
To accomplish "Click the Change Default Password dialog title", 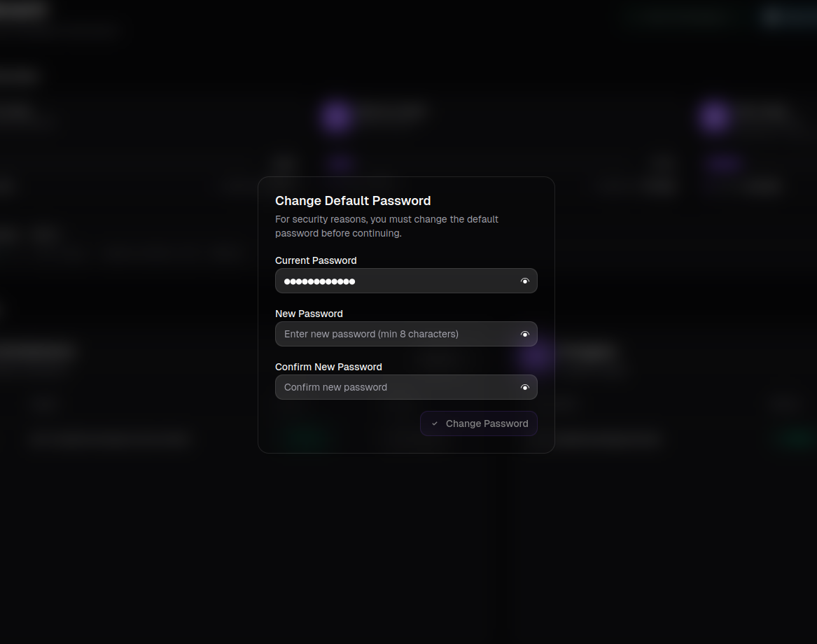I will coord(353,201).
